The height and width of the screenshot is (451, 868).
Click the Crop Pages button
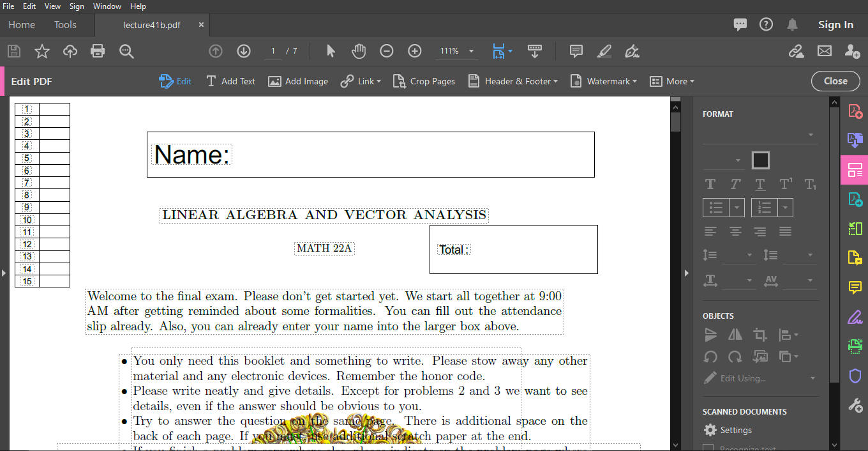(424, 81)
